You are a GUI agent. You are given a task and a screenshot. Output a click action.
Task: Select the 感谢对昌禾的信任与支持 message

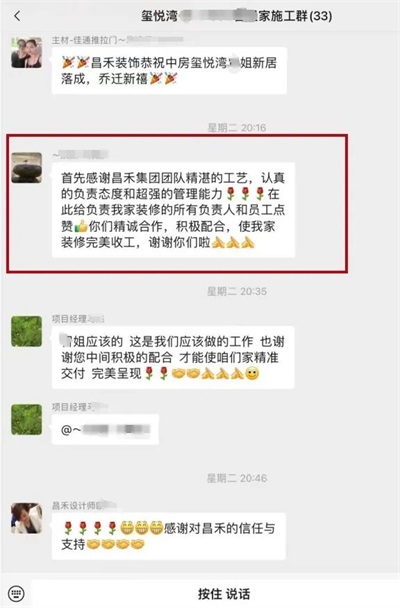(x=169, y=536)
